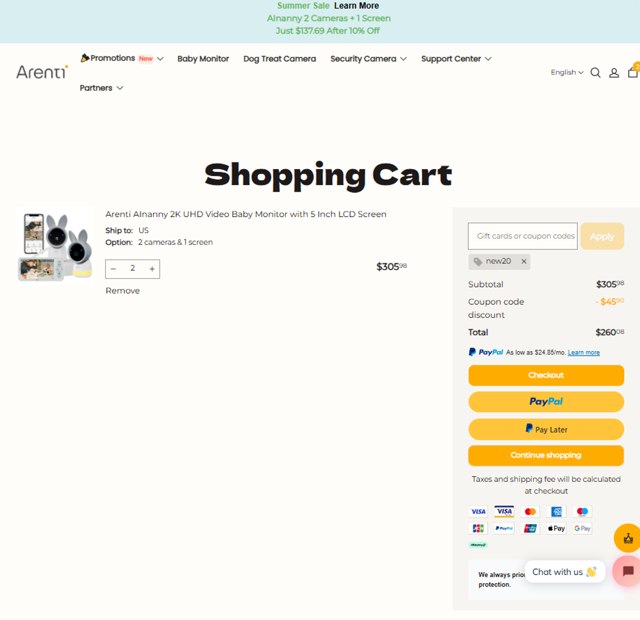Viewport: 640px width, 620px height.
Task: Click the '2 cameras & 1 screen' option text
Action: click(175, 242)
